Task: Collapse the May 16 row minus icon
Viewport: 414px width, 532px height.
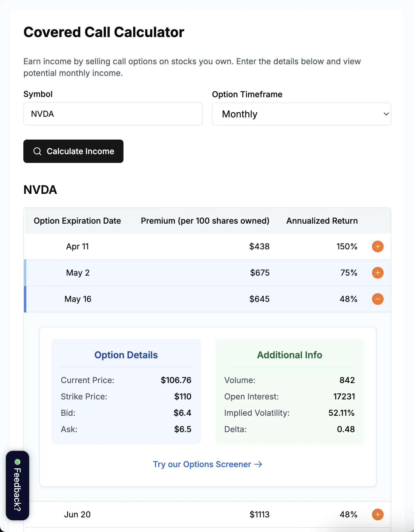Action: [378, 299]
